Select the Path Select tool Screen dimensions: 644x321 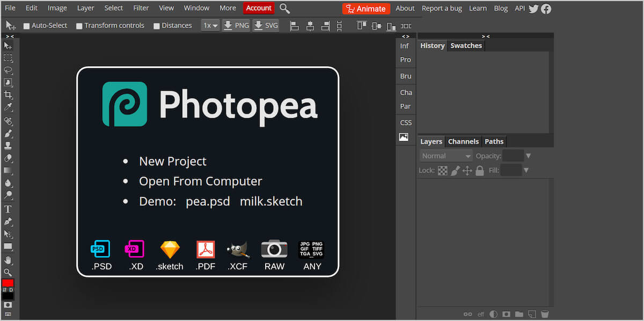point(8,234)
